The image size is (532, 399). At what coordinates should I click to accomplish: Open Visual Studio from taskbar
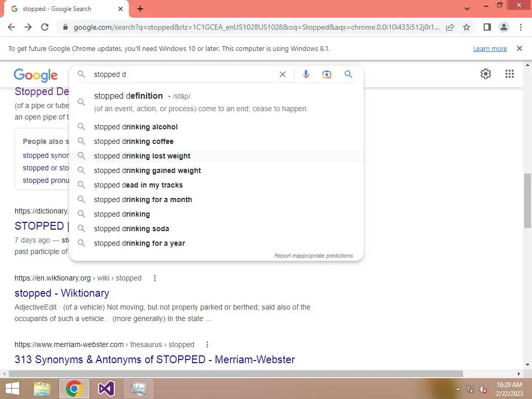[107, 389]
